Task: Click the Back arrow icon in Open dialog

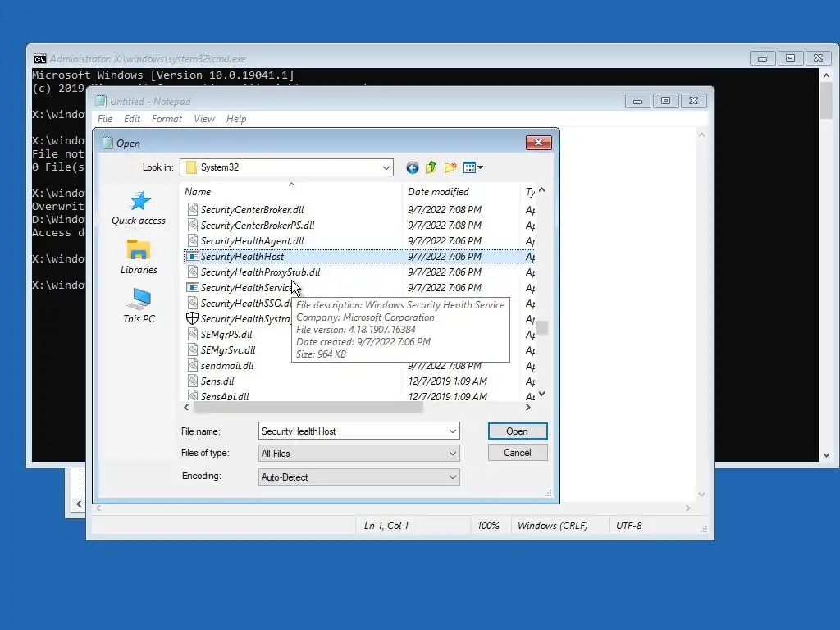Action: point(412,167)
